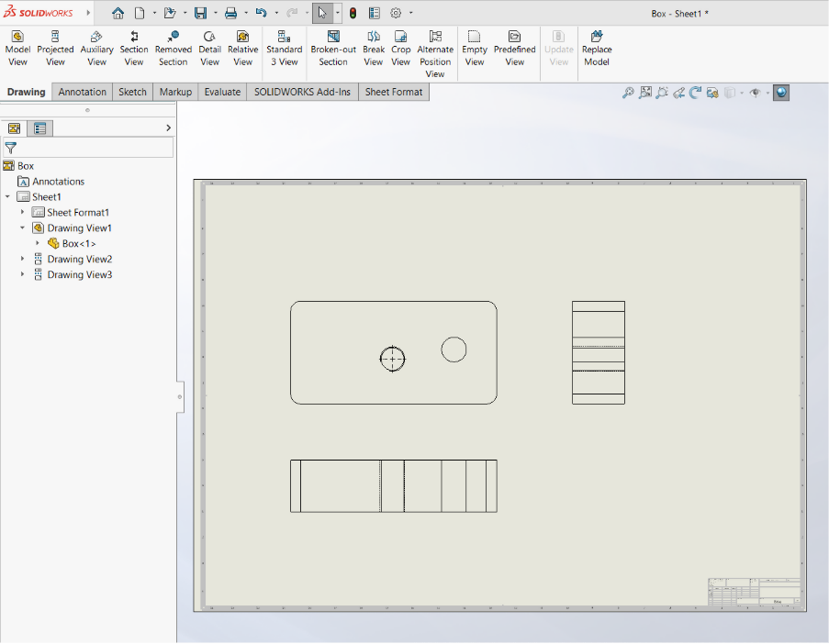Click Zoom to Fit icon
This screenshot has height=644, width=829.
coord(628,93)
